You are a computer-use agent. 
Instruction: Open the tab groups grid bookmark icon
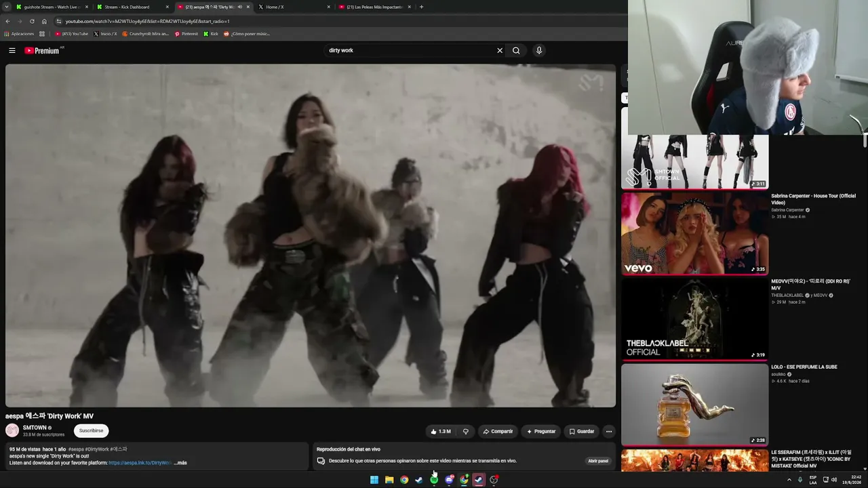(42, 34)
